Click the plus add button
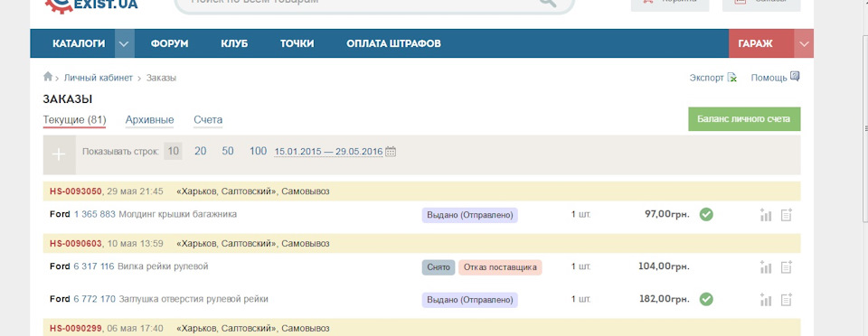 (59, 154)
